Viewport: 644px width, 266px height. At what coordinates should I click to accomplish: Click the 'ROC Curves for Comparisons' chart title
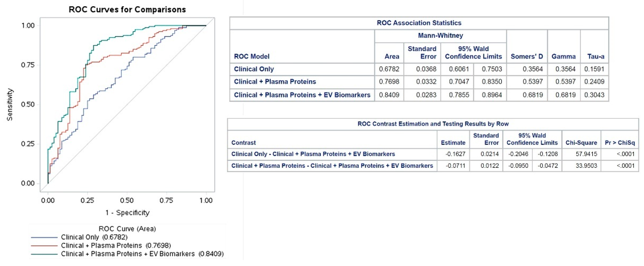[x=127, y=10]
